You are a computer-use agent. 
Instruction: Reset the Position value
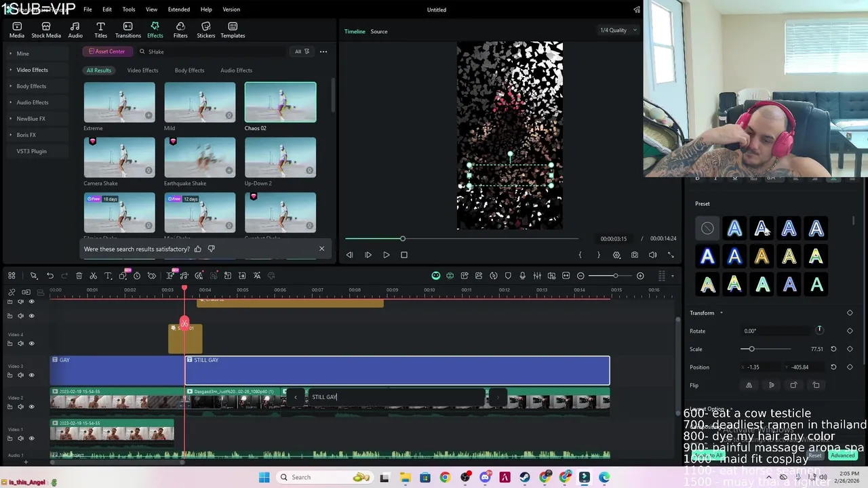[x=833, y=367]
